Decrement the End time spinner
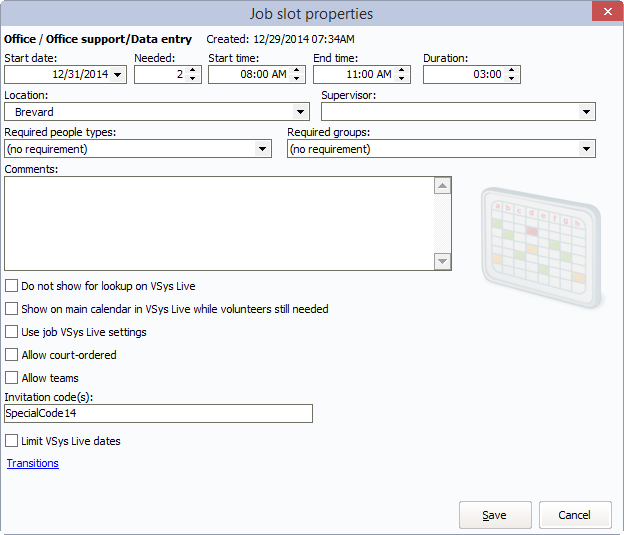This screenshot has height=535, width=624. (402, 79)
